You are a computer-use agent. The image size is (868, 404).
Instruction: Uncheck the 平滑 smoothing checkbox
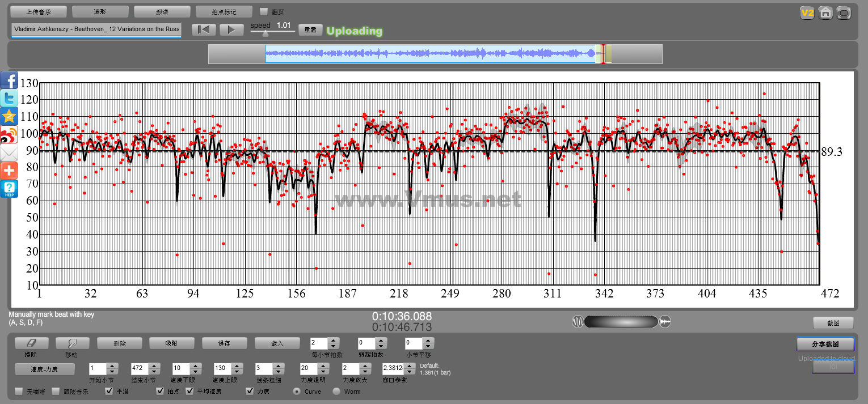click(x=109, y=391)
